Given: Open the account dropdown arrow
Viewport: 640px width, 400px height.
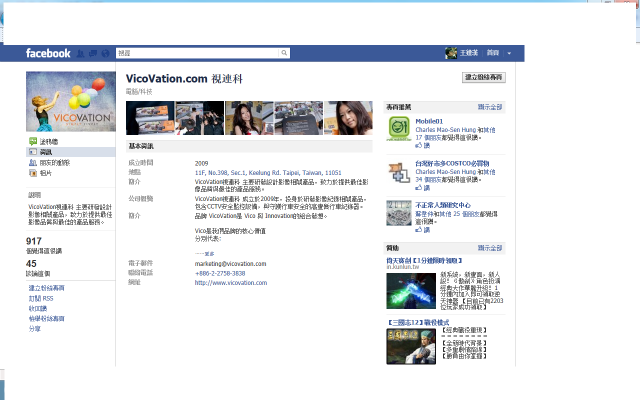Looking at the screenshot, I should pyautogui.click(x=509, y=53).
